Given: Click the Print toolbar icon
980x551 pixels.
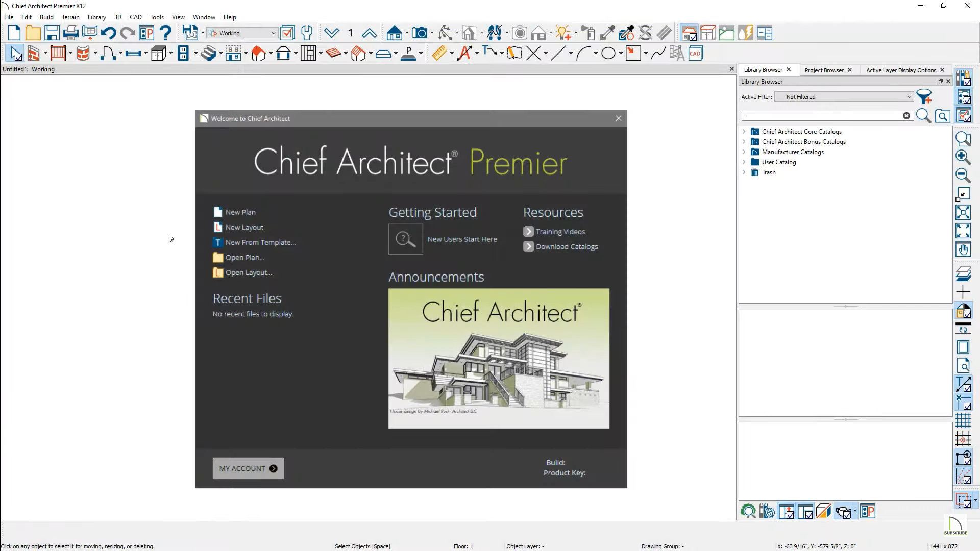Looking at the screenshot, I should [x=70, y=33].
